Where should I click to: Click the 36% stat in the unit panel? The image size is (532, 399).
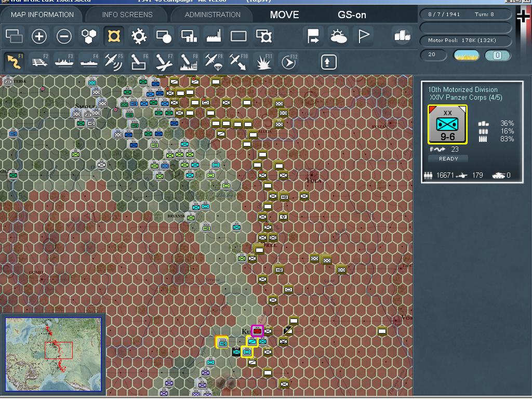click(x=507, y=123)
